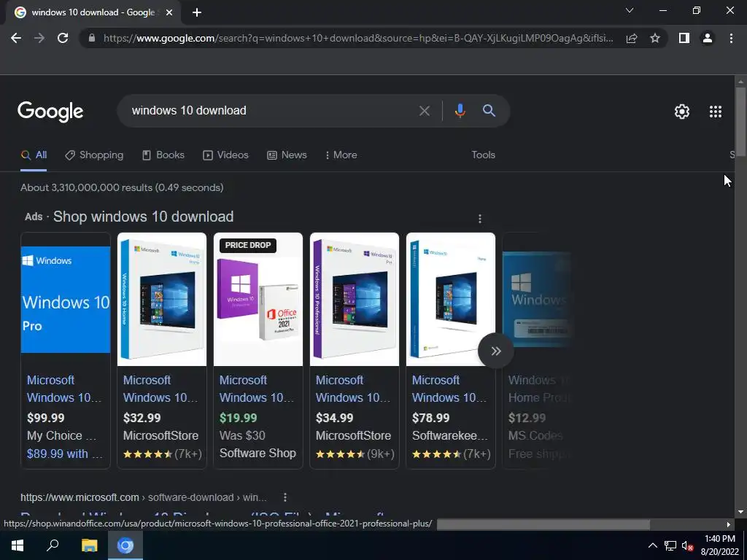The width and height of the screenshot is (747, 560).
Task: Open the network status tray icon
Action: click(670, 545)
